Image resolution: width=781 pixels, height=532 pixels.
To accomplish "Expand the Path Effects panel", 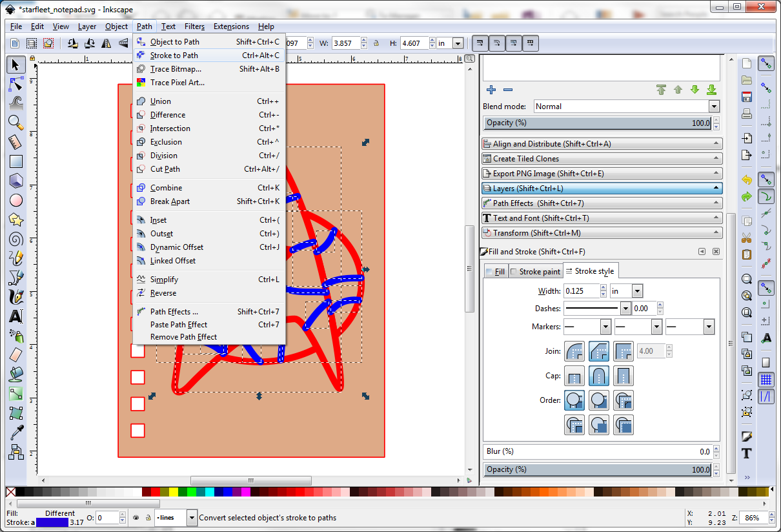I will pos(602,203).
